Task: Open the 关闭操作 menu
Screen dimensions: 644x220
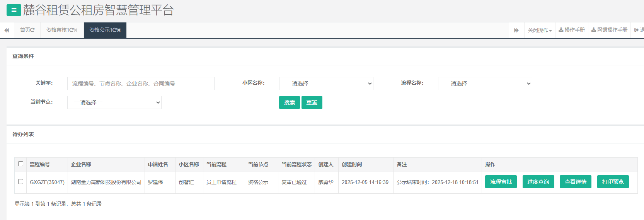Action: point(540,30)
